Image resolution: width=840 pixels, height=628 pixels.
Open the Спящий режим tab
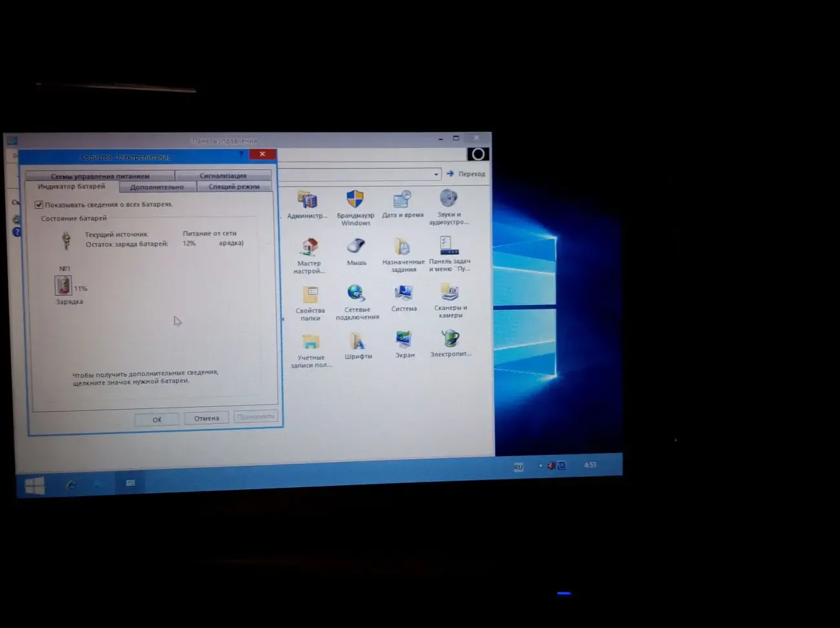tap(234, 187)
